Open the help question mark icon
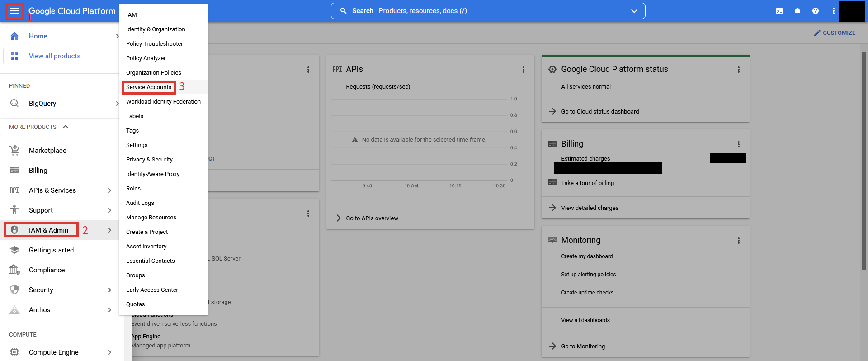This screenshot has height=361, width=868. pos(816,11)
